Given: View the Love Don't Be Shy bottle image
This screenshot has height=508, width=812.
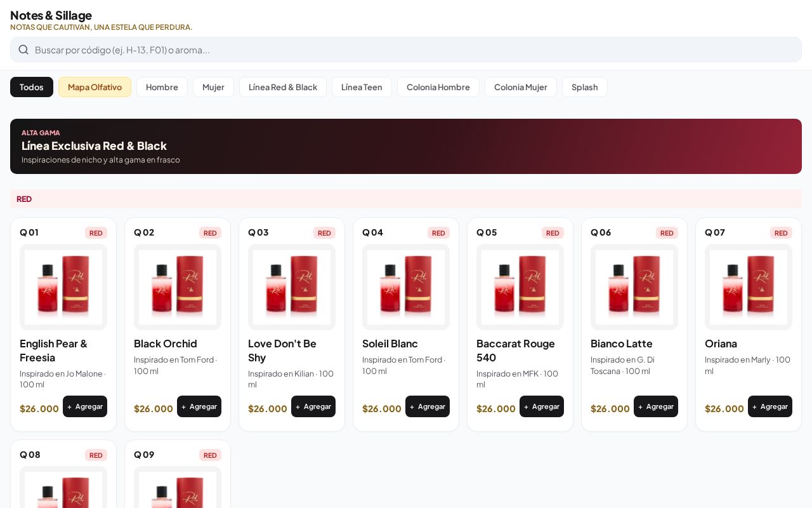Looking at the screenshot, I should pyautogui.click(x=292, y=287).
